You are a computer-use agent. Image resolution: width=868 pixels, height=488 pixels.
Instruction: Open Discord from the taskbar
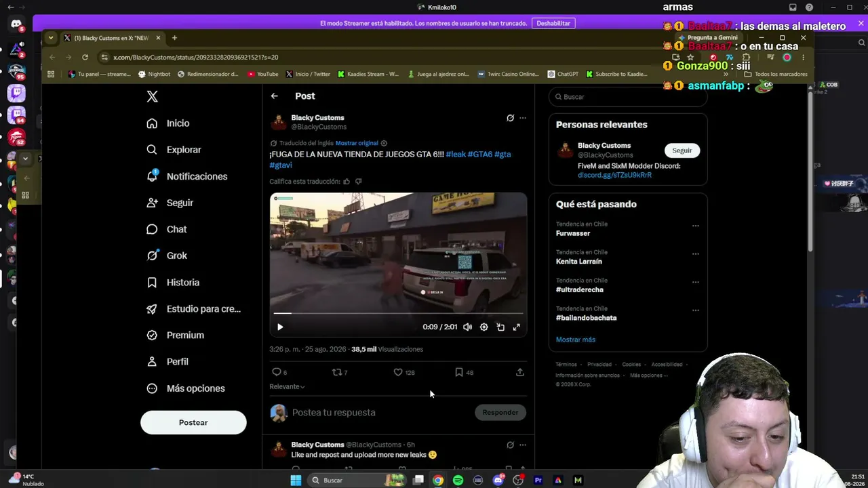[498, 481]
